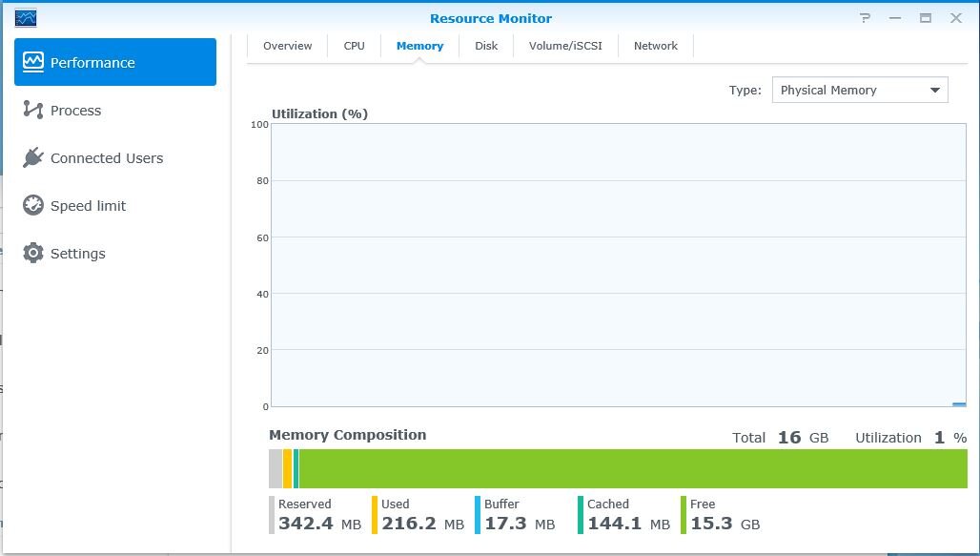Screen dimensions: 980x556
Task: Click the Settings gear icon
Action: tap(33, 254)
